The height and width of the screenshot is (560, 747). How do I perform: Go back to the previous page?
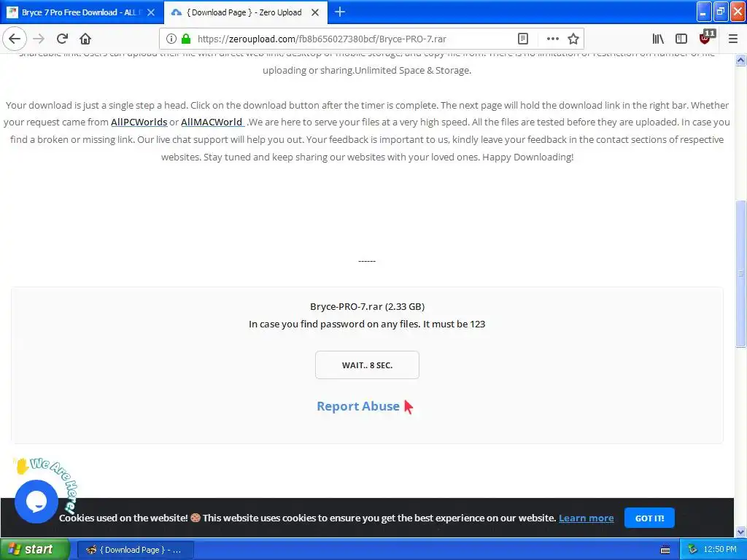[15, 39]
